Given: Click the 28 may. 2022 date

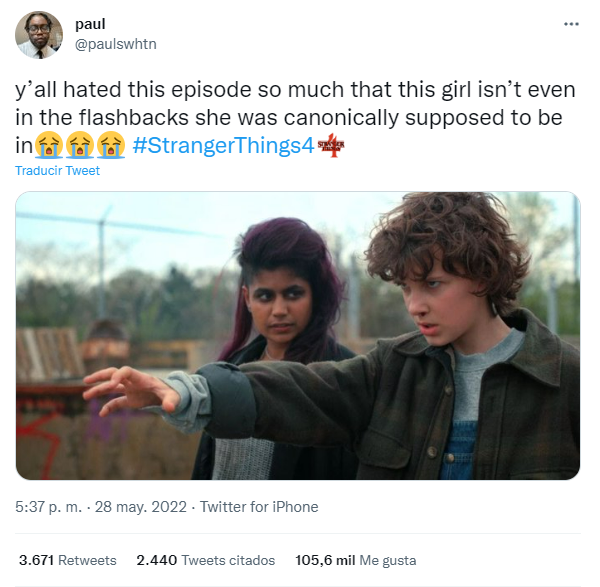Looking at the screenshot, I should point(141,507).
